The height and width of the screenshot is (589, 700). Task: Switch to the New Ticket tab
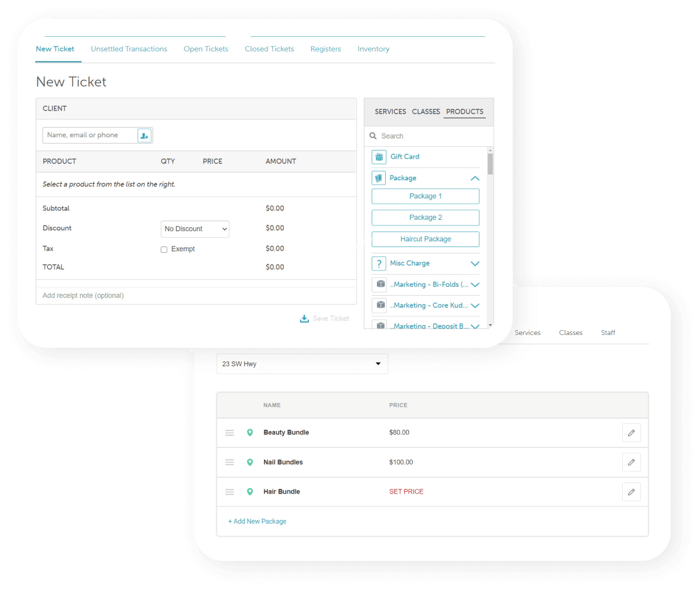[55, 49]
